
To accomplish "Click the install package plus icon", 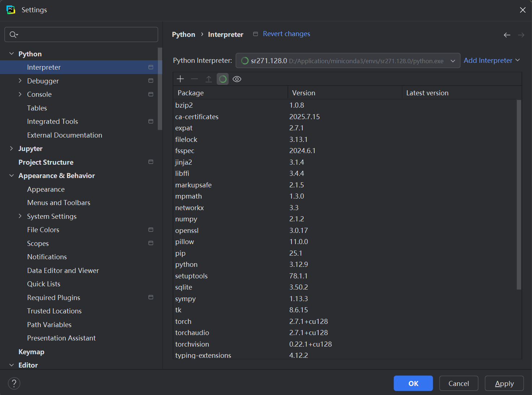I will coord(180,79).
